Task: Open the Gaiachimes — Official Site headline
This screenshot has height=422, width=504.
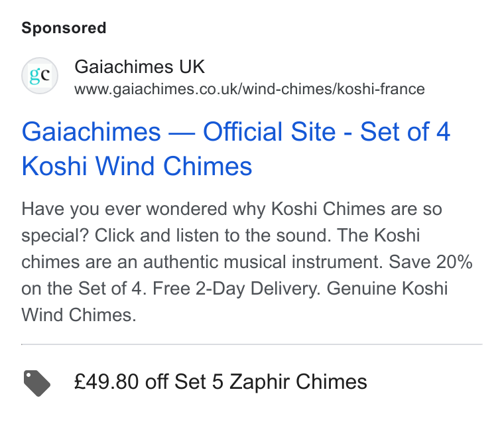Action: (x=236, y=149)
